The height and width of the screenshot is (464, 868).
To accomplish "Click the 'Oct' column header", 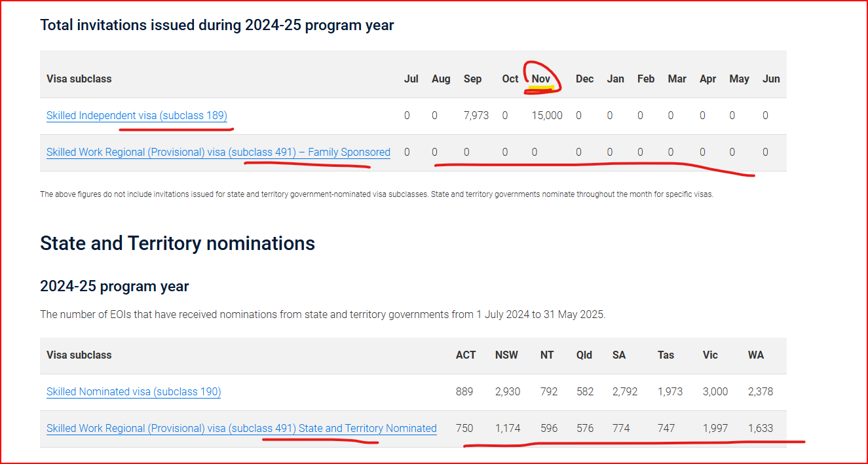I will point(510,79).
